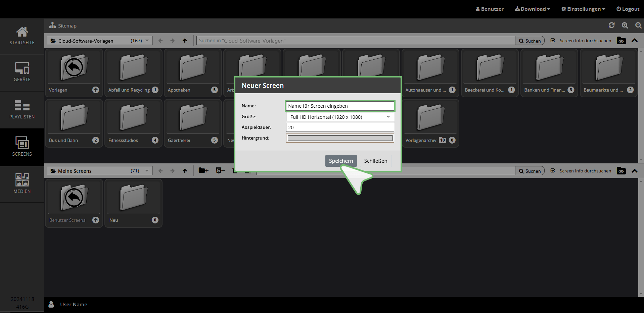
Task: Create new folder in Meine Screens toolbar
Action: click(x=203, y=171)
